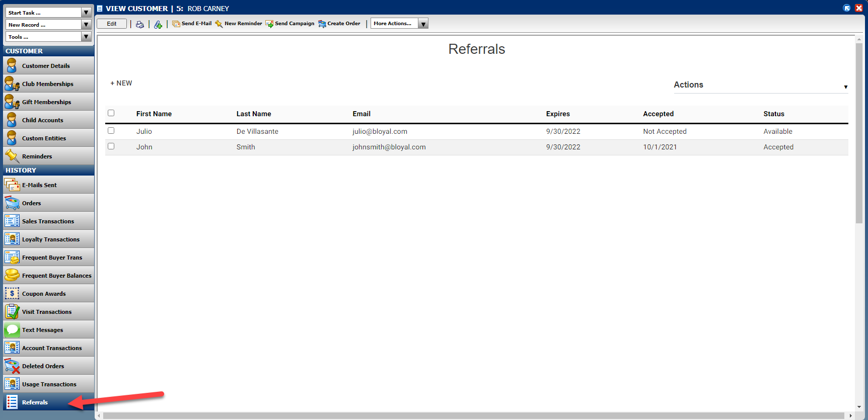Check the box for John Smith

(111, 146)
